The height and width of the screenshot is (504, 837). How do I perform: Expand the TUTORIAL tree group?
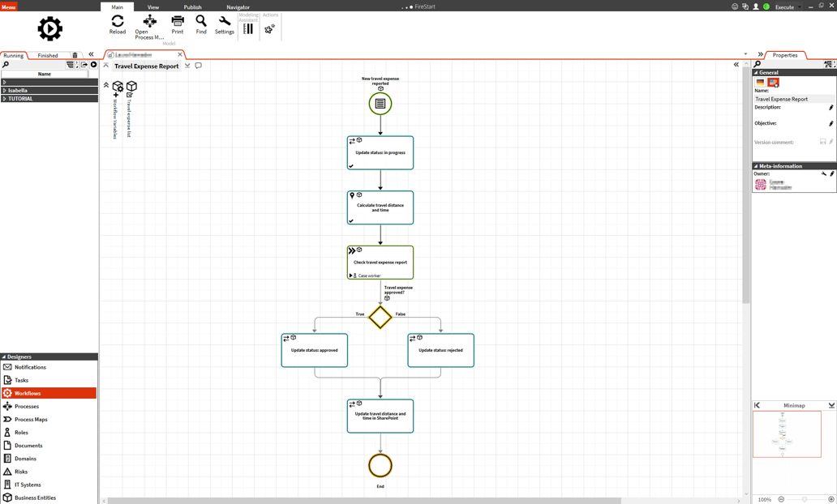pos(5,99)
